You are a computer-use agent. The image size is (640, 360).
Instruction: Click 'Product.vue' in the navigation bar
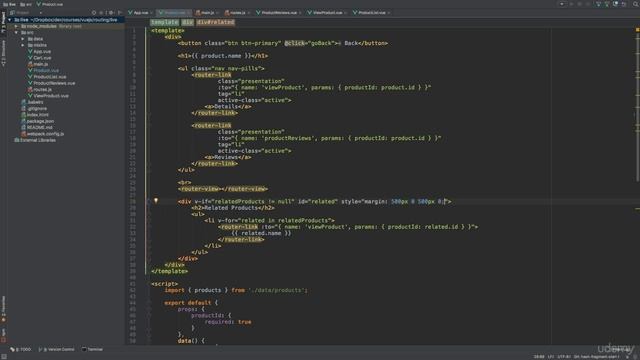coord(49,4)
